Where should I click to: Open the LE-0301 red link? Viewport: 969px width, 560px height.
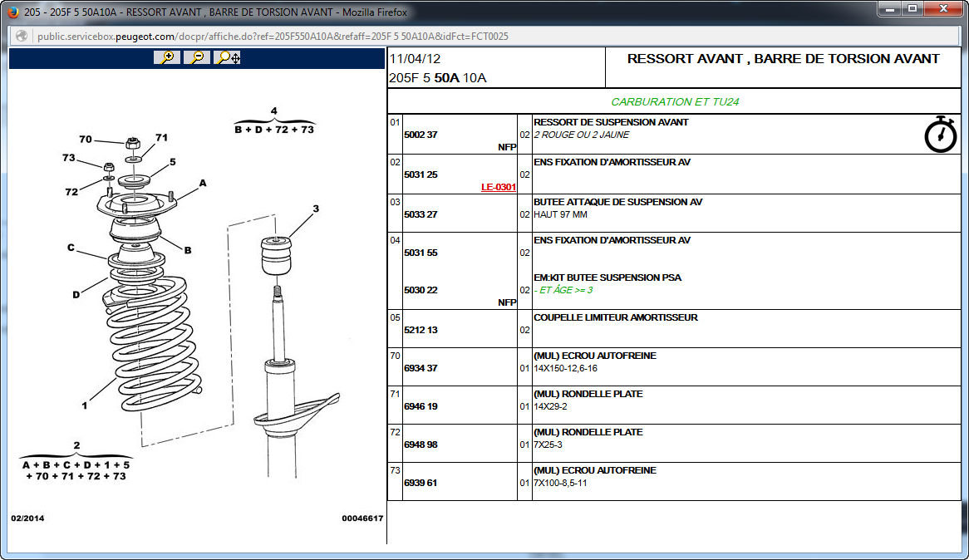point(498,188)
